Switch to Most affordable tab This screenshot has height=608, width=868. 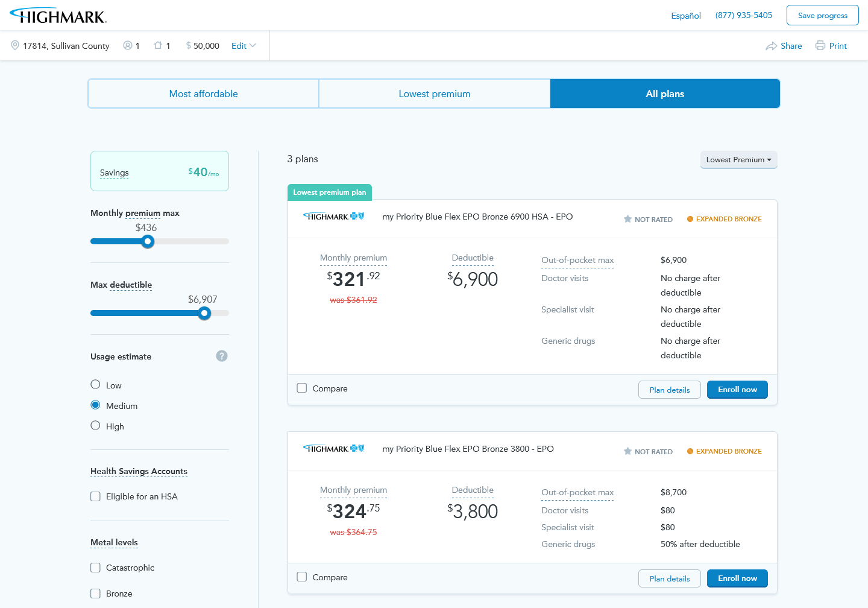pos(203,93)
